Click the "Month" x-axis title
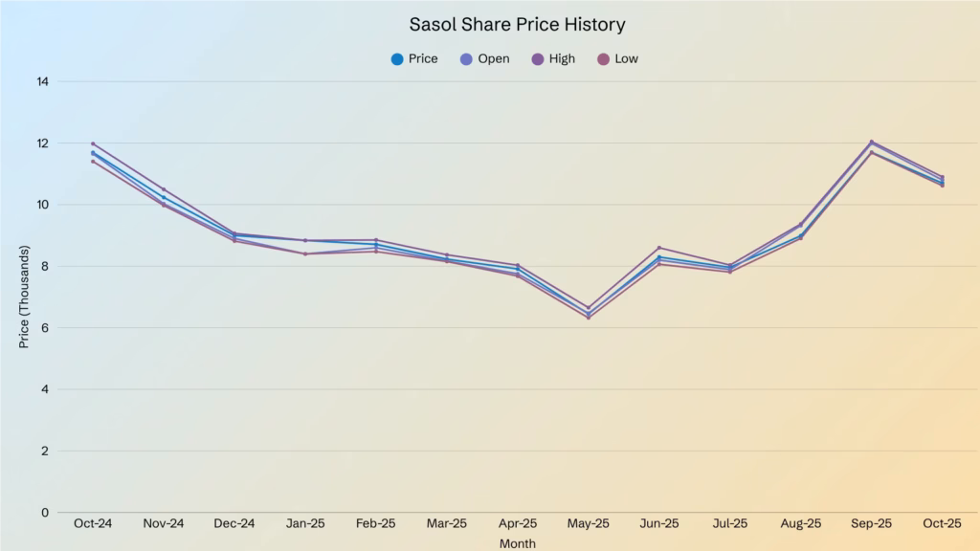980x551 pixels. coord(518,543)
